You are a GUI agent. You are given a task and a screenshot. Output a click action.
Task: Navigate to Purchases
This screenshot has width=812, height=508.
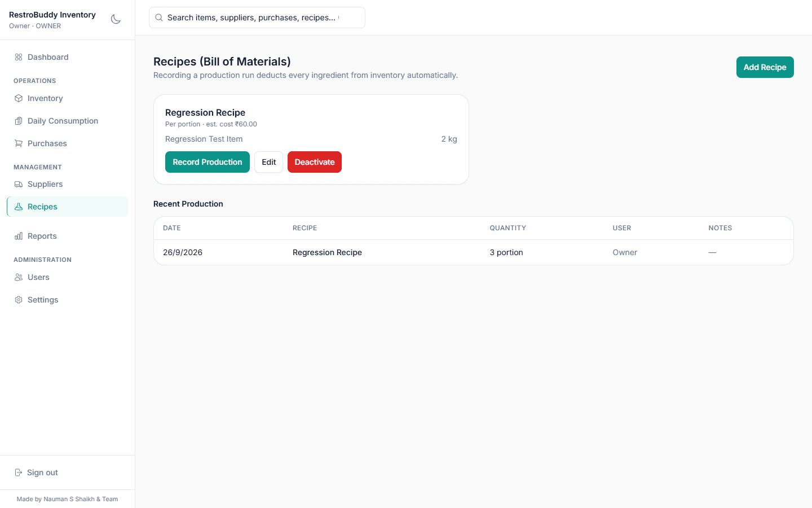(67, 143)
